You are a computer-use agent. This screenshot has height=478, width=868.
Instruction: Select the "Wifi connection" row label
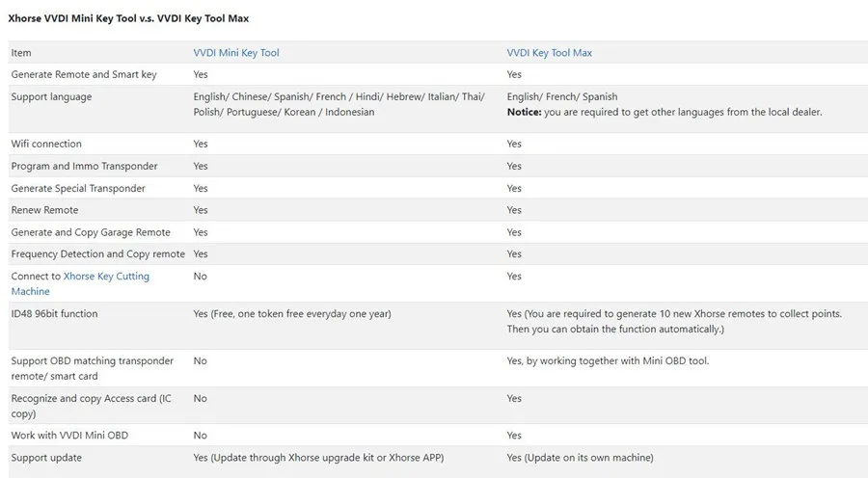46,144
